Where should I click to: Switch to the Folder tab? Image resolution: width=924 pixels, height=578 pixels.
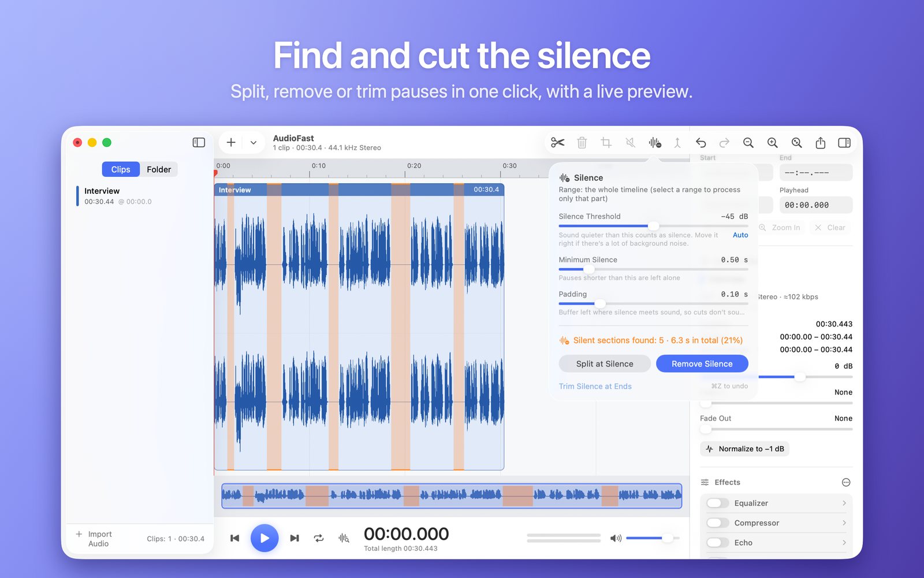tap(159, 169)
